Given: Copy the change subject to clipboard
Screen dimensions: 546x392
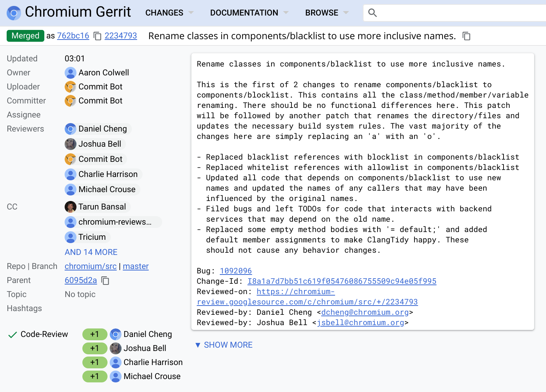Looking at the screenshot, I should 467,36.
